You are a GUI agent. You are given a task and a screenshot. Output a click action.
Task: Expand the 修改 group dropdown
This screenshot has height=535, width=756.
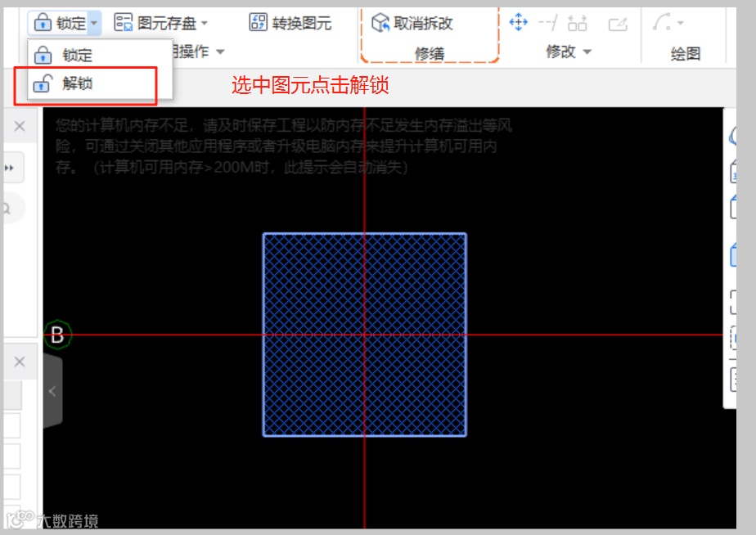click(x=587, y=52)
